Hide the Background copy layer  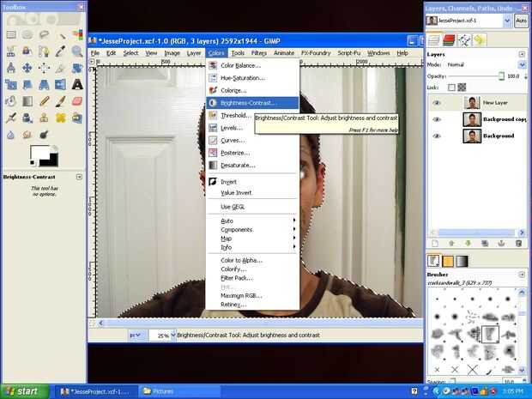coord(437,119)
